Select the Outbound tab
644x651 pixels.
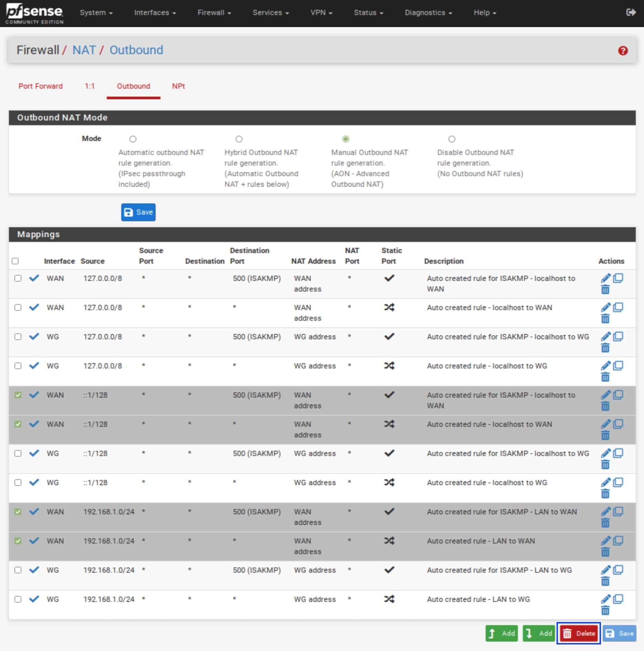pos(134,86)
